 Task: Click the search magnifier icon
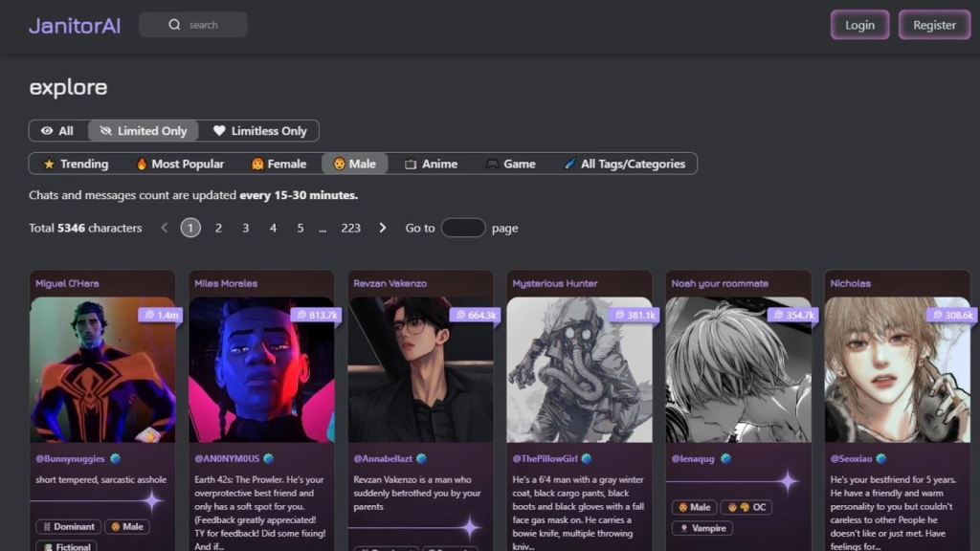click(174, 25)
